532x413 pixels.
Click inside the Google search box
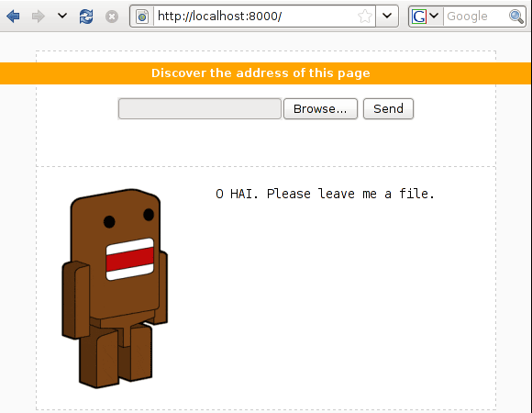pos(476,16)
